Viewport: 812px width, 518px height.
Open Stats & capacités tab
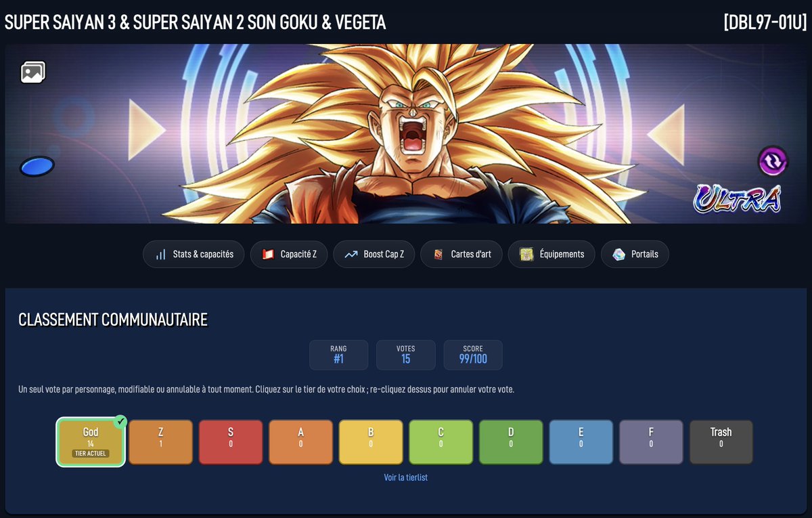[194, 255]
